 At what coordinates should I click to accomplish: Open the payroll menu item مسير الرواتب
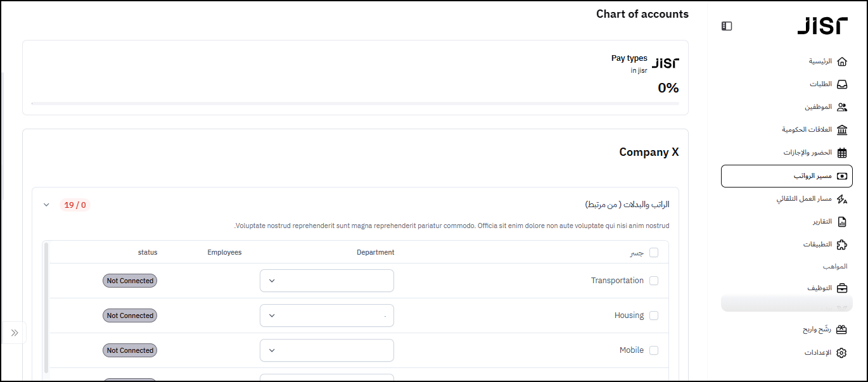(x=795, y=176)
